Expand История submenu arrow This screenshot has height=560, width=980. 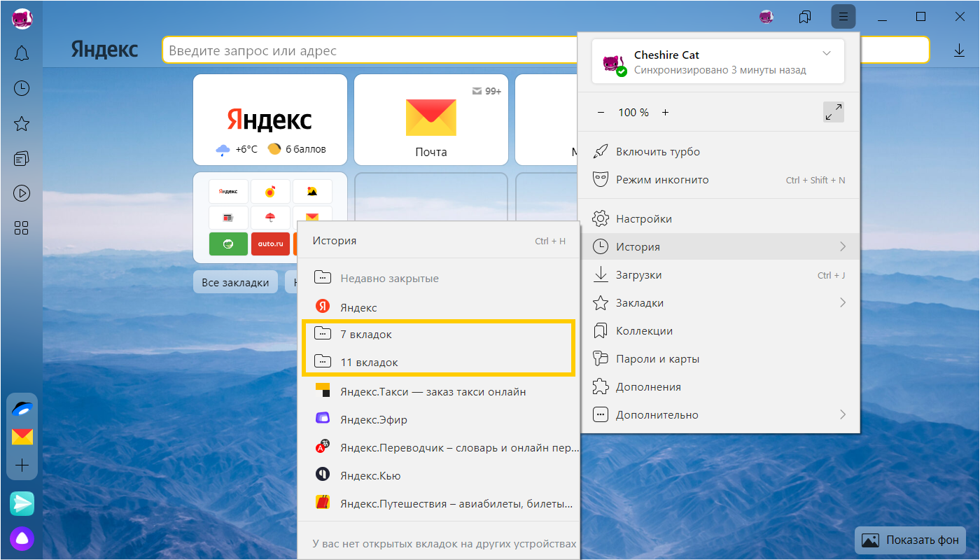click(x=843, y=246)
